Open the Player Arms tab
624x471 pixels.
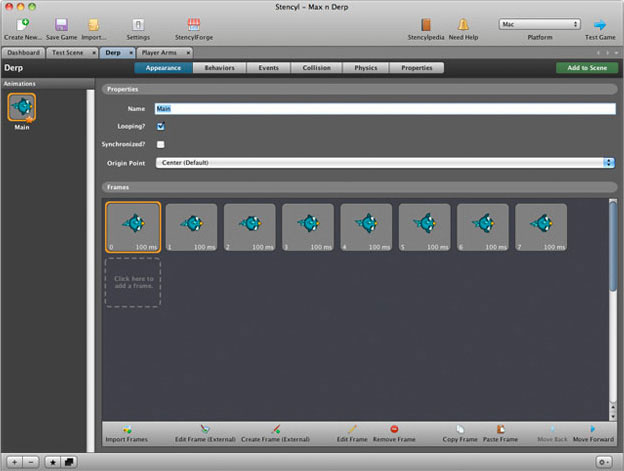coord(163,51)
